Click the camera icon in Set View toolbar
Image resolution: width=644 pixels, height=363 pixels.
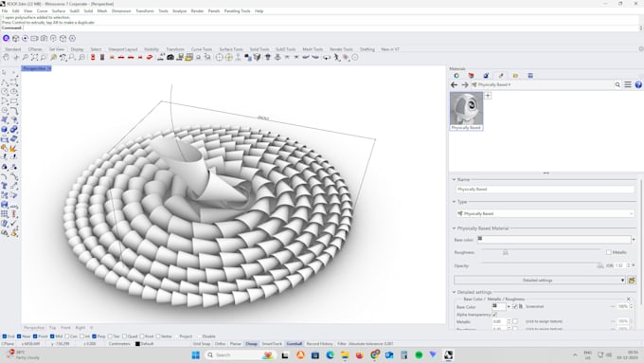[x=170, y=57]
